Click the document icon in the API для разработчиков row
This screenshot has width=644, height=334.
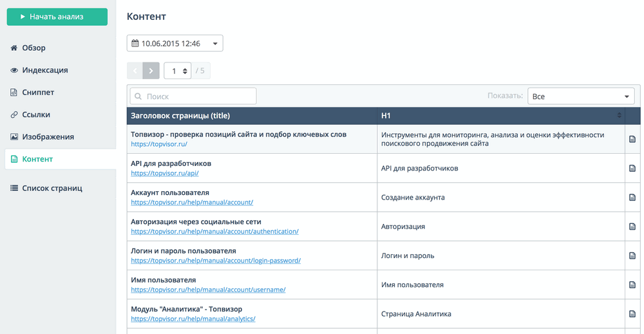(632, 168)
